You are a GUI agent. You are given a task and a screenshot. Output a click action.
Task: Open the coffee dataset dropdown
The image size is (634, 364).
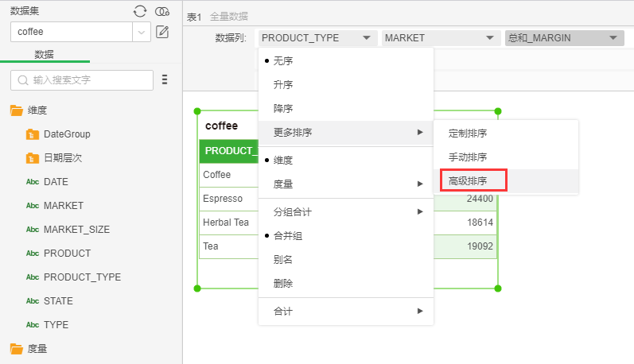[142, 32]
